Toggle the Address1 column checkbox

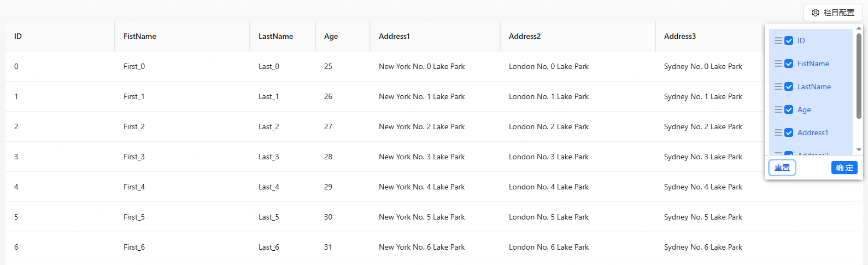click(x=789, y=132)
